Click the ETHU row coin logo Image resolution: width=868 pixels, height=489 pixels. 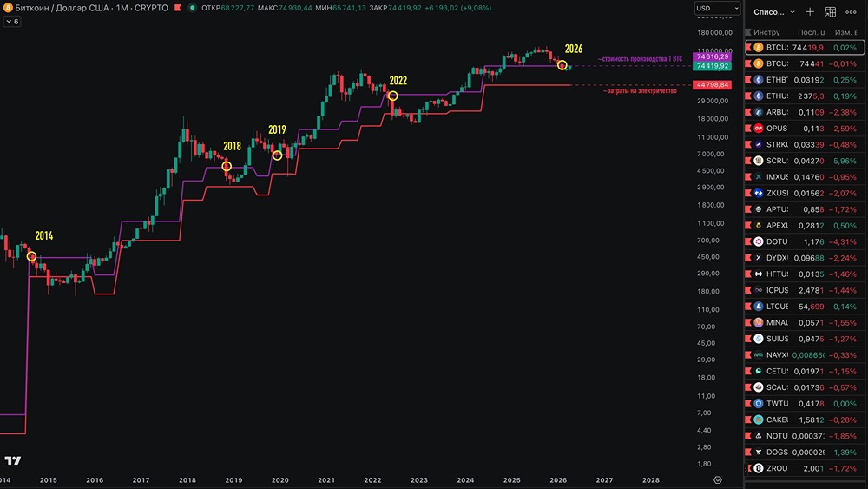pyautogui.click(x=759, y=96)
